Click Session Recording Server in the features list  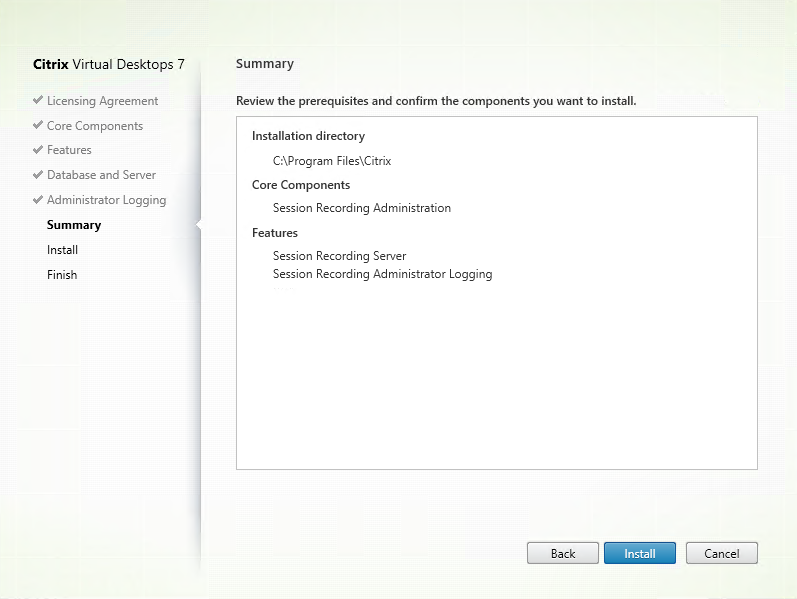(339, 256)
